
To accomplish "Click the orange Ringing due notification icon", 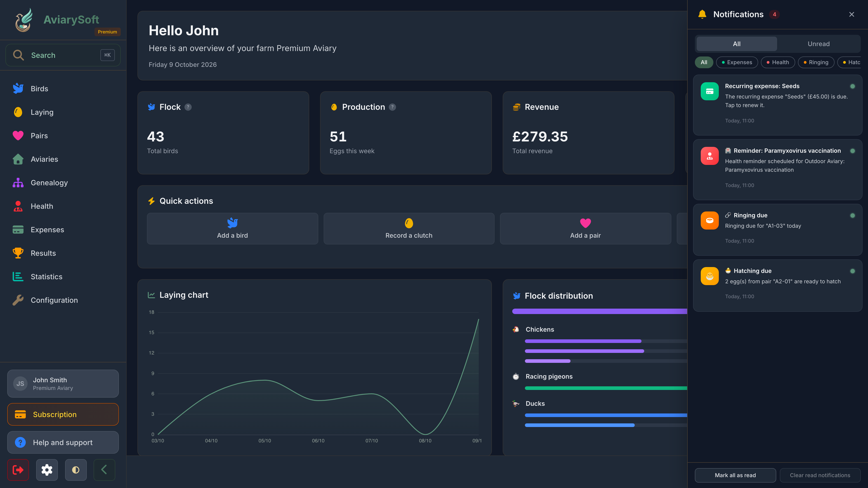I will (710, 221).
